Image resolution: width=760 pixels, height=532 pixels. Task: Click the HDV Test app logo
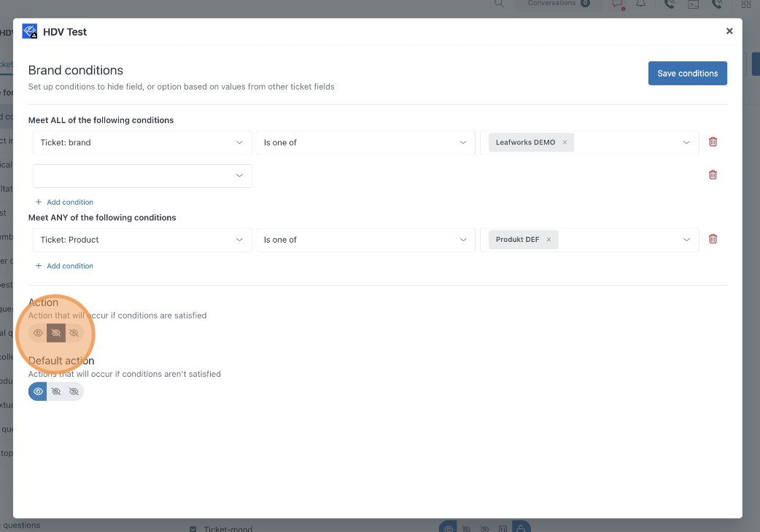click(30, 32)
